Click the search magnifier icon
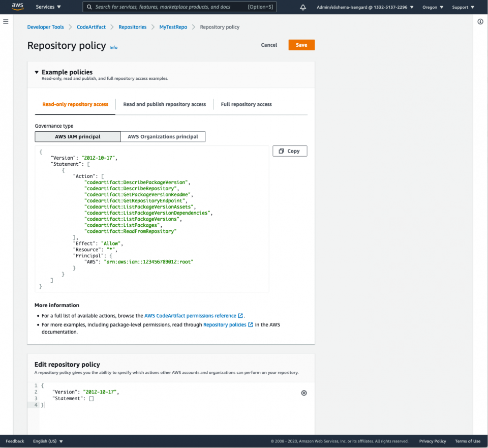The image size is (488, 448). (89, 7)
